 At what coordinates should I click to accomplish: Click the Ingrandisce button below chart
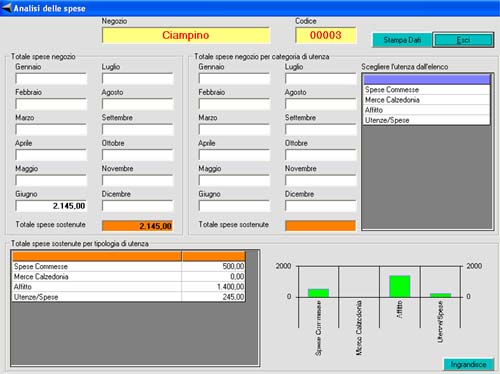(468, 364)
